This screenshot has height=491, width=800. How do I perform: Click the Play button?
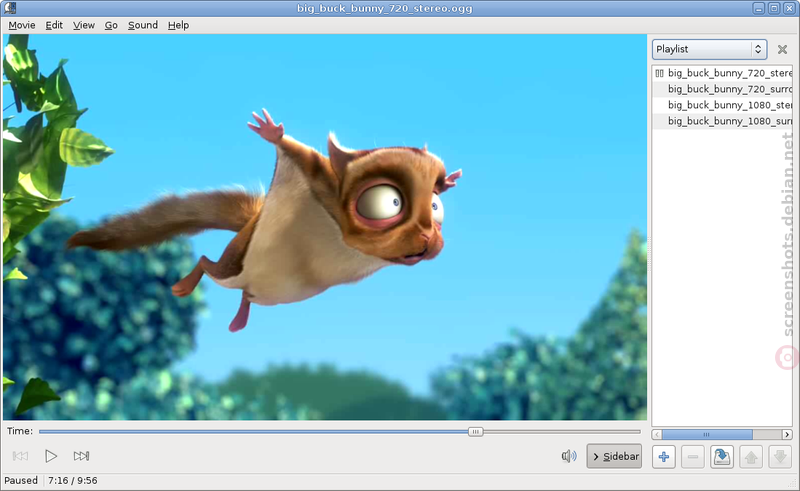(51, 456)
